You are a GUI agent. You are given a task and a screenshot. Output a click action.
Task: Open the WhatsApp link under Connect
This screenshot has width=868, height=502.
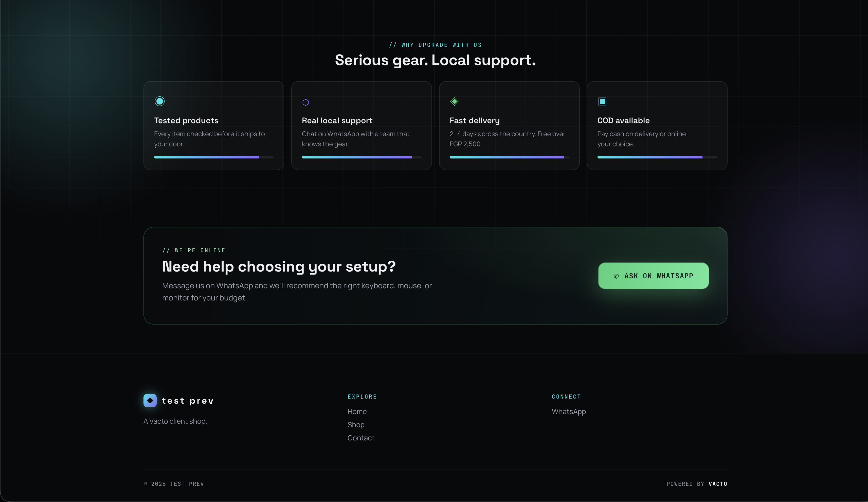(569, 411)
